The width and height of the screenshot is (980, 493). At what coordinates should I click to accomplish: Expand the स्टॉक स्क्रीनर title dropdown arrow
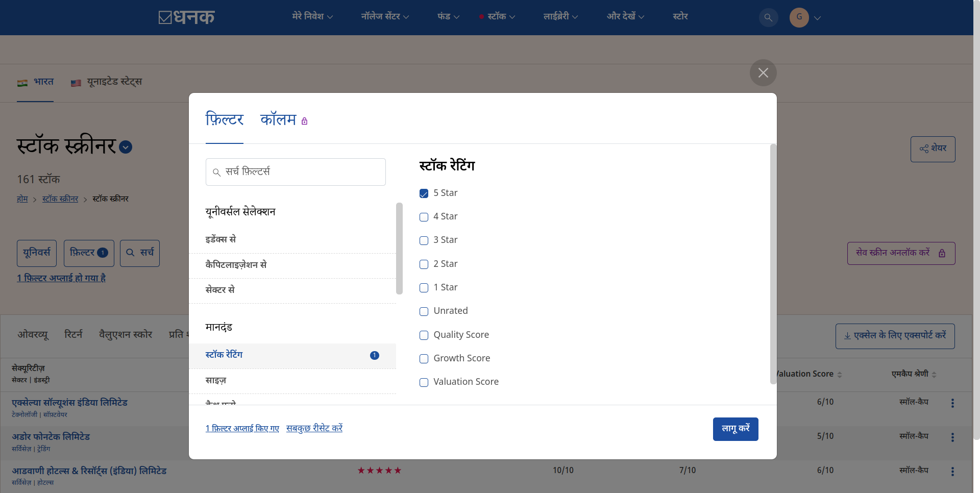126,147
